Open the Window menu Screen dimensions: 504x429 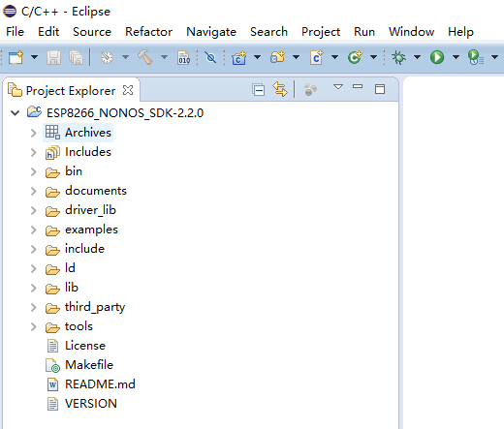pos(411,32)
